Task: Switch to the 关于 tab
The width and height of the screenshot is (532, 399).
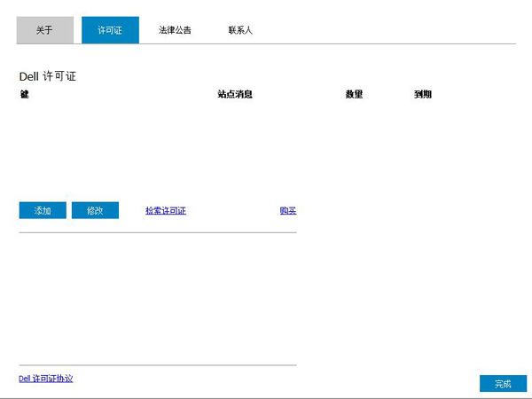Action: coord(44,30)
